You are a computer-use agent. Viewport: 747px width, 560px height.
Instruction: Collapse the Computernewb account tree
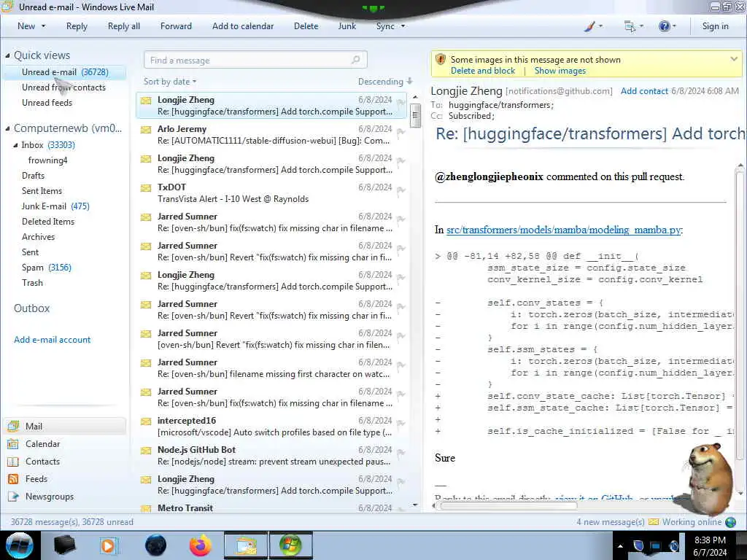click(x=7, y=128)
